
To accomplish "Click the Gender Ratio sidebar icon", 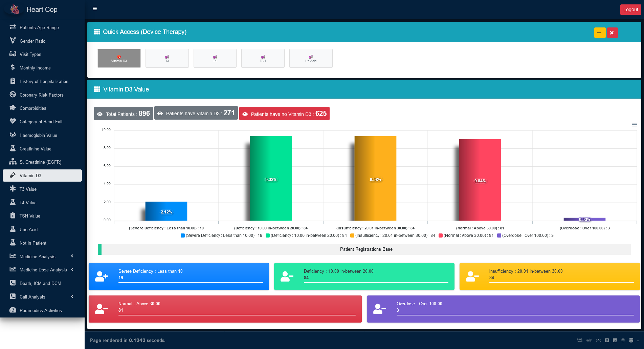I will click(x=13, y=41).
